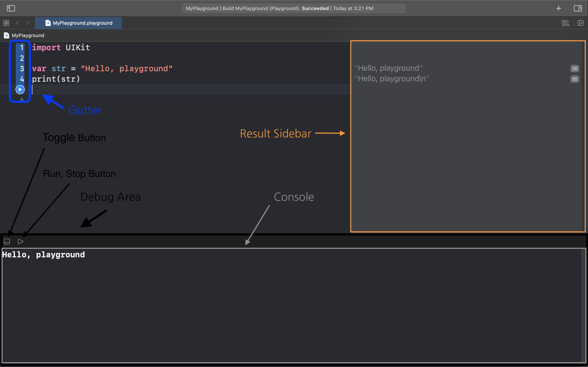Toggle the navigator panel icon
Screen dimensions: 588x367
point(11,8)
